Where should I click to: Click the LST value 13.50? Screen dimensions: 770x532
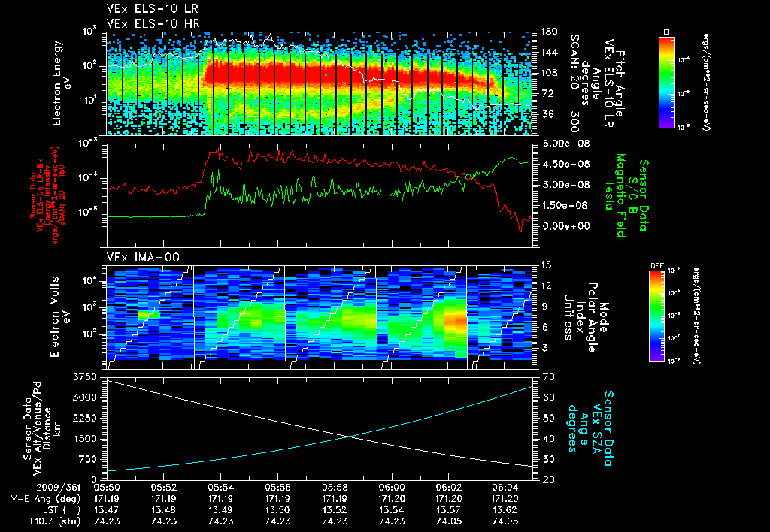pos(277,510)
